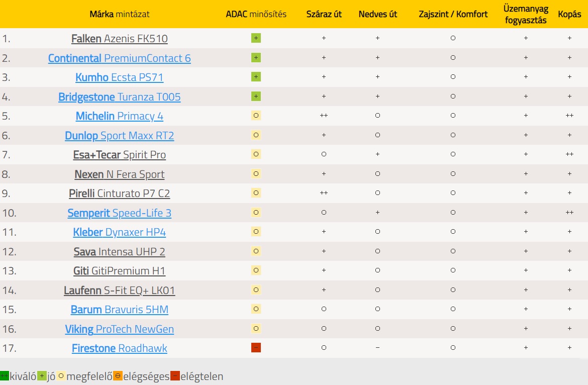The width and height of the screenshot is (588, 385).
Task: Click the rank number 1. in Falken row
Action: coord(6,39)
